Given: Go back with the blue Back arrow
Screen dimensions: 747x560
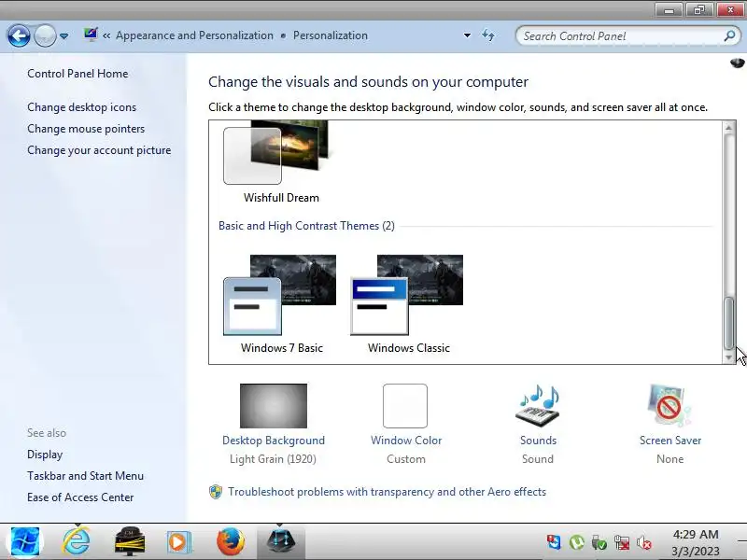Looking at the screenshot, I should pos(19,35).
